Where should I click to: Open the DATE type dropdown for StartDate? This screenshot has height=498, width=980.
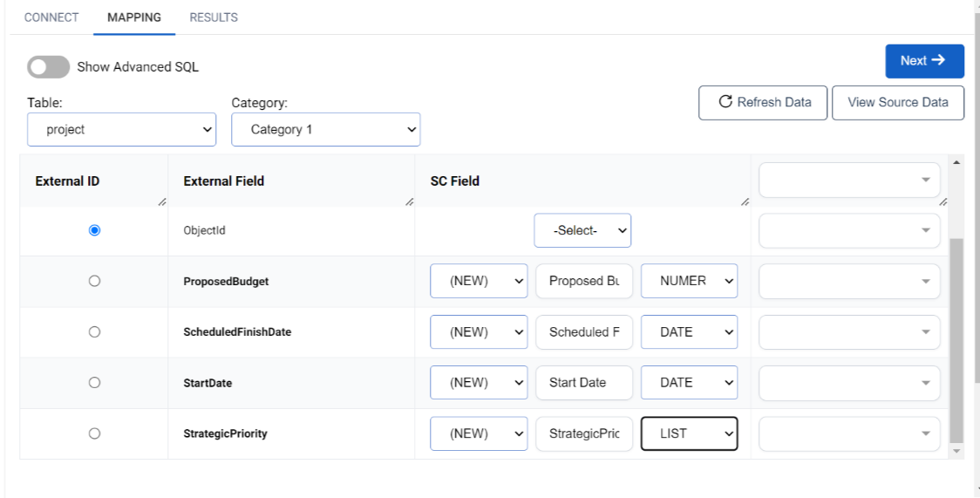[690, 382]
